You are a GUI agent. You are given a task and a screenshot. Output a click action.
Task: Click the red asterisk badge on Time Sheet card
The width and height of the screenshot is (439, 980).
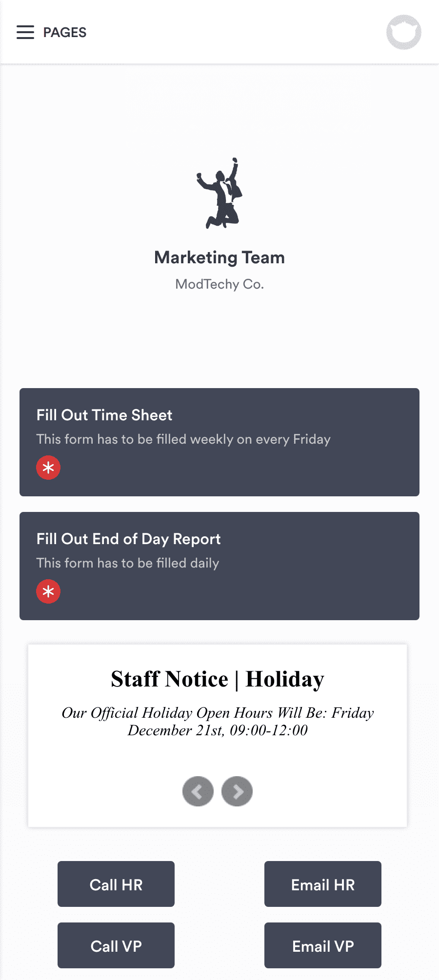click(48, 467)
